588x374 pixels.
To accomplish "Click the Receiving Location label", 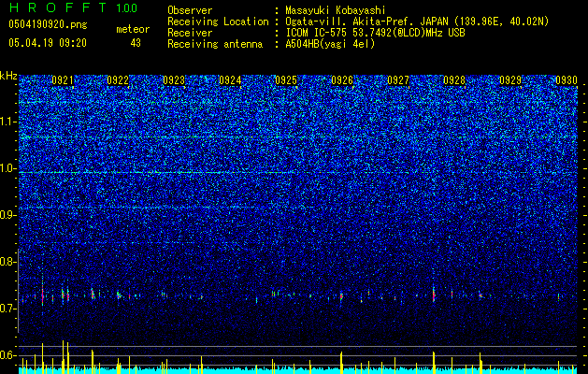I will (x=218, y=22).
